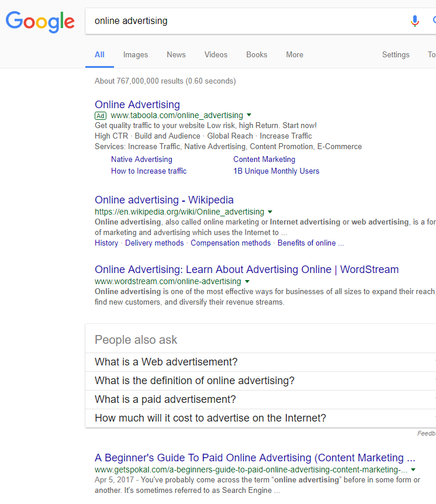Open the WordStream Online Advertising result title
Viewport: 436px width, 504px height.
tap(247, 270)
